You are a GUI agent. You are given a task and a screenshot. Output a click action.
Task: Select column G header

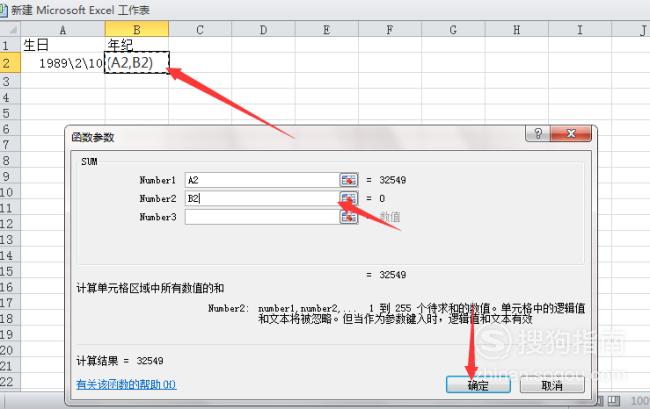(x=453, y=29)
